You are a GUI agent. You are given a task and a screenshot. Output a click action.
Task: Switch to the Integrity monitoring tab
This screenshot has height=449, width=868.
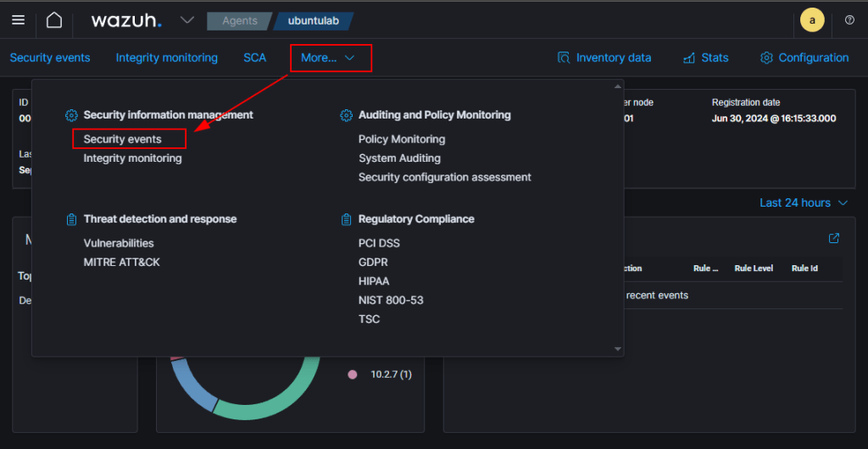tap(166, 58)
